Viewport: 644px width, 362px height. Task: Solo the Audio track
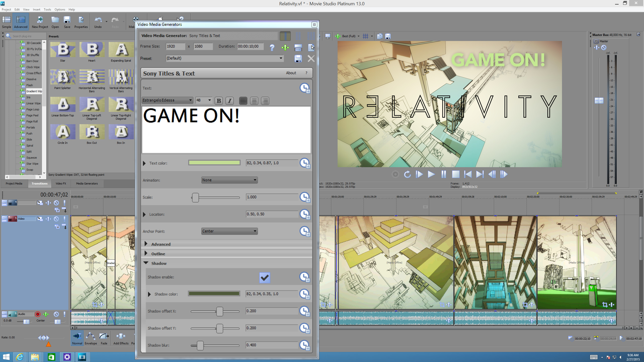[64, 314]
